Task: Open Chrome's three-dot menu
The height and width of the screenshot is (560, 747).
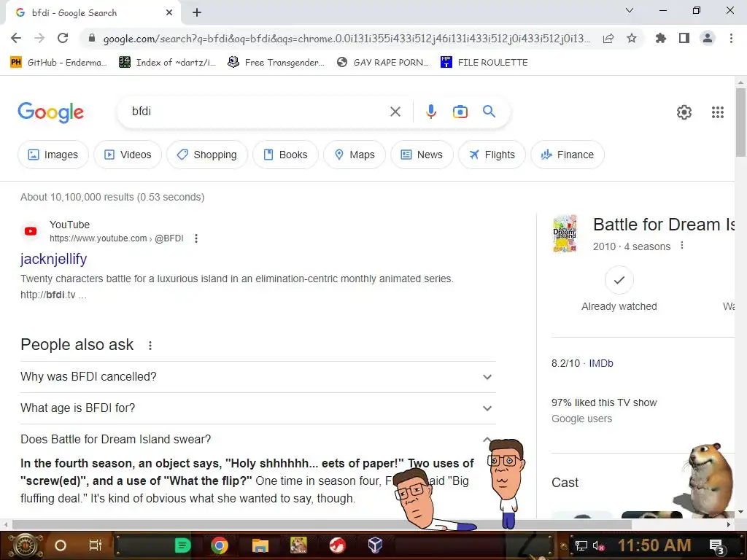Action: (731, 38)
